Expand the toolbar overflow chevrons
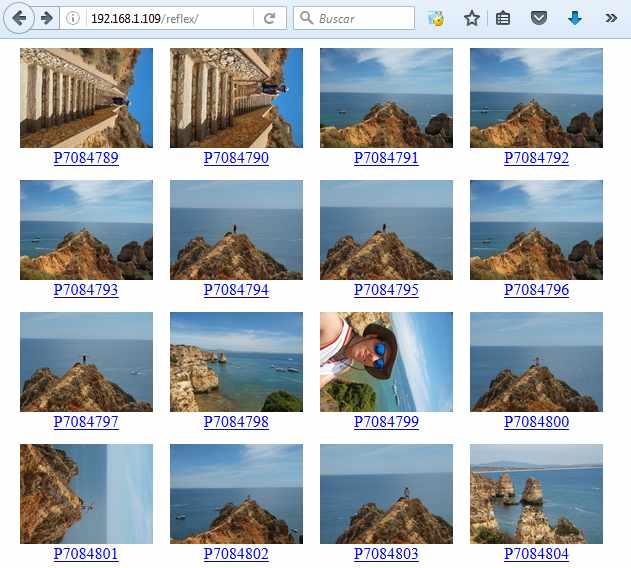 (x=611, y=18)
